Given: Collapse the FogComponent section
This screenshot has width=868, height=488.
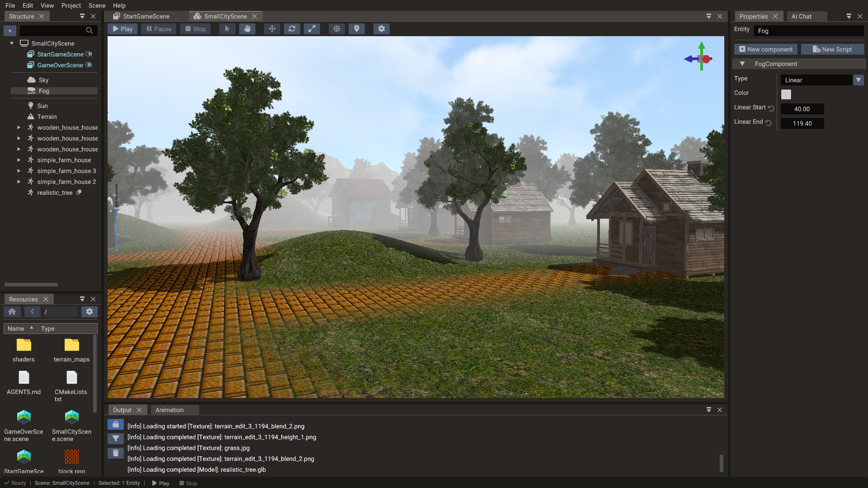Looking at the screenshot, I should [x=742, y=64].
